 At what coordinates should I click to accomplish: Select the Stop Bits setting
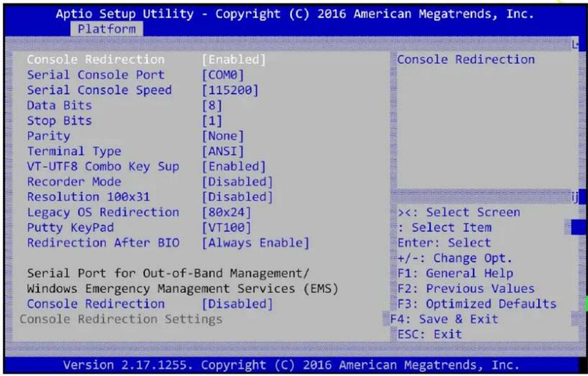[x=59, y=121]
